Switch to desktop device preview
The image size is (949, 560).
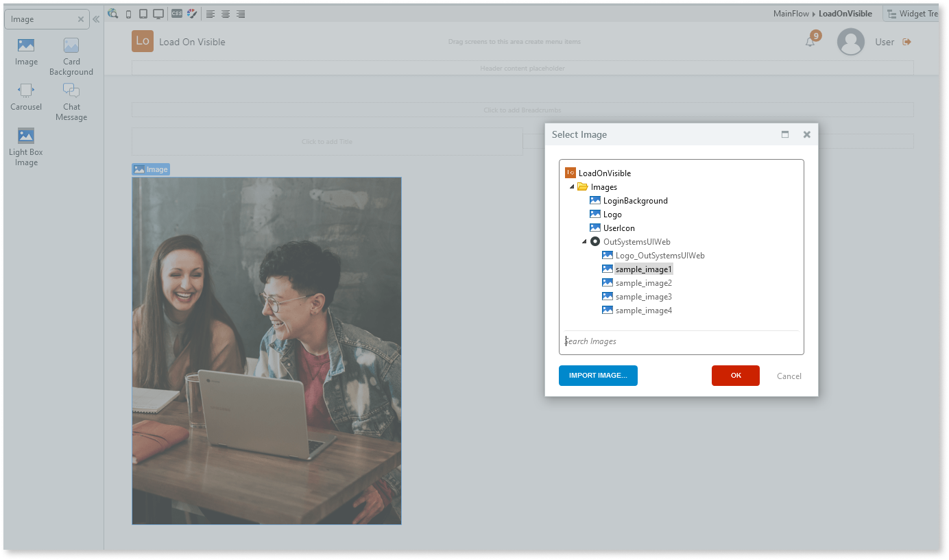click(x=160, y=13)
